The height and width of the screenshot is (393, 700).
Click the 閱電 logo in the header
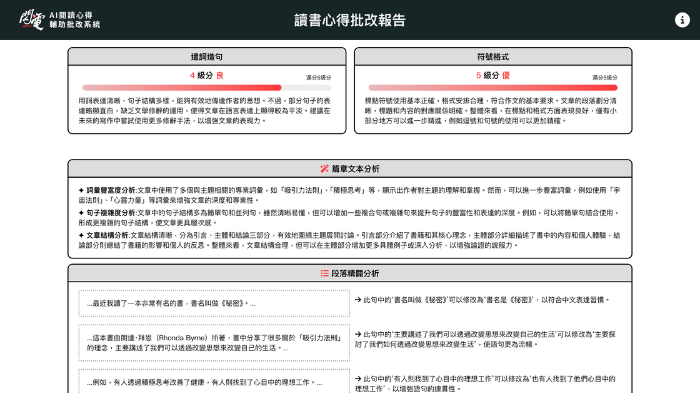[32, 20]
